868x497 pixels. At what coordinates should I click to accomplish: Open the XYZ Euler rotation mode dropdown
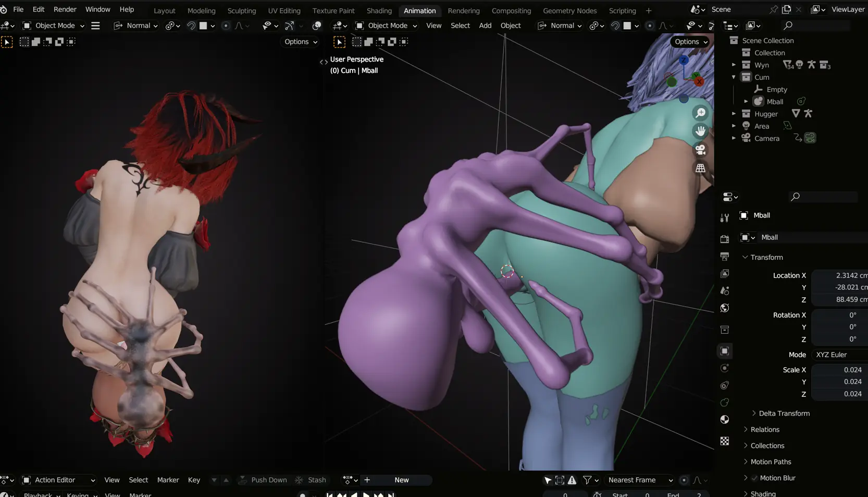(839, 355)
